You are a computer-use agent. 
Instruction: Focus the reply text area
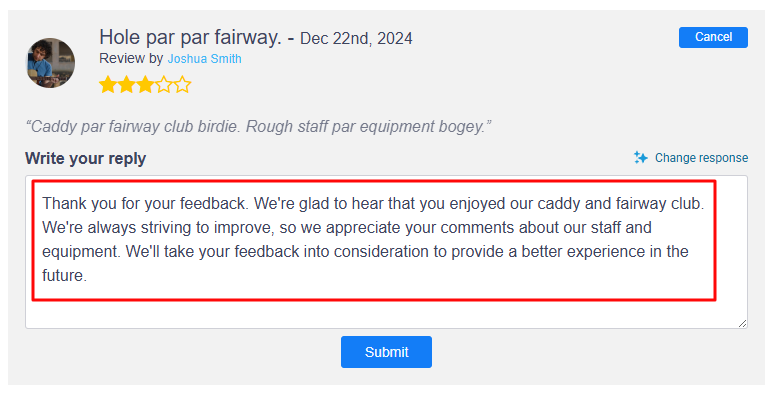pos(386,252)
